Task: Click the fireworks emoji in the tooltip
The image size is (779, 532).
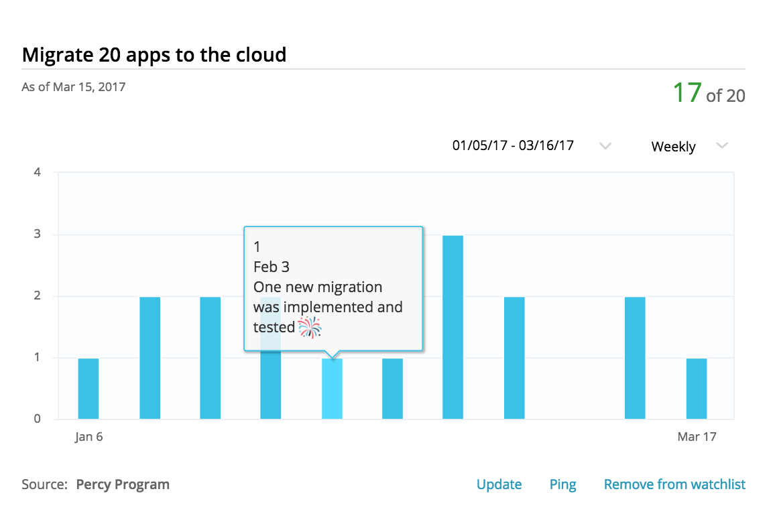Action: coord(310,327)
